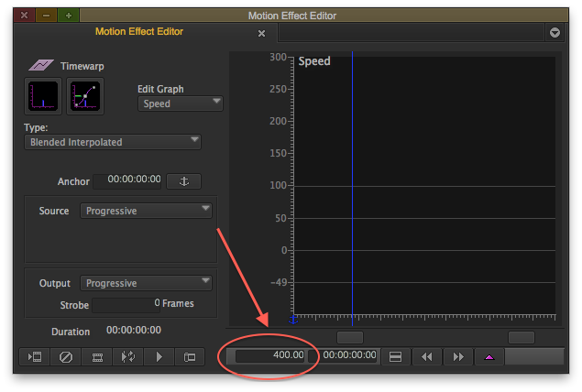Screen dimensions: 582x392
Task: Click the speed value field 400.00
Action: (270, 355)
